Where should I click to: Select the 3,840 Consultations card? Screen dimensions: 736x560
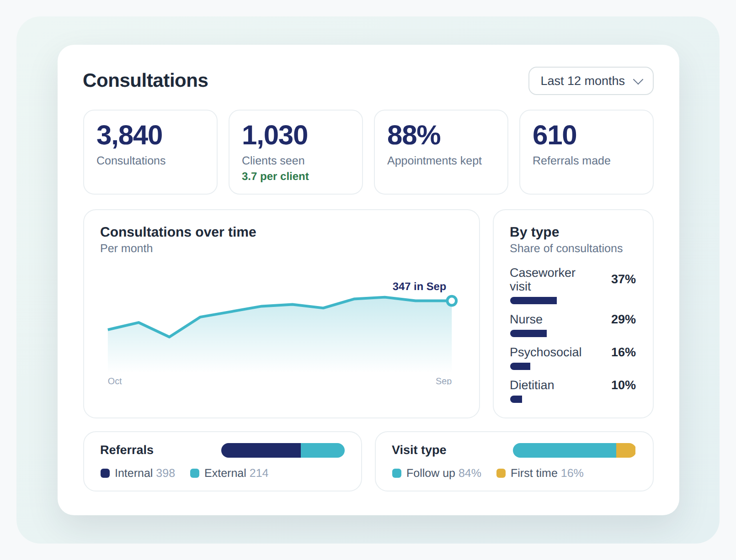tap(150, 152)
